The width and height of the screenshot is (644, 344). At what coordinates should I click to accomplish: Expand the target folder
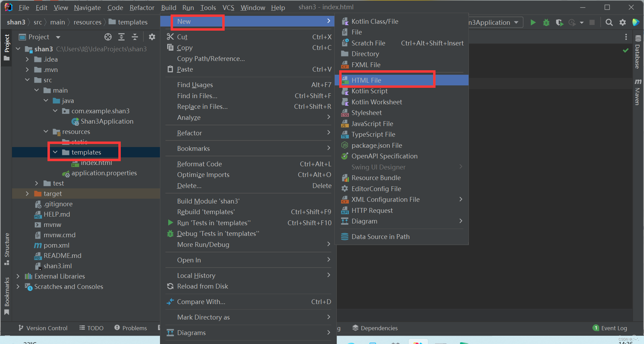pyautogui.click(x=28, y=194)
